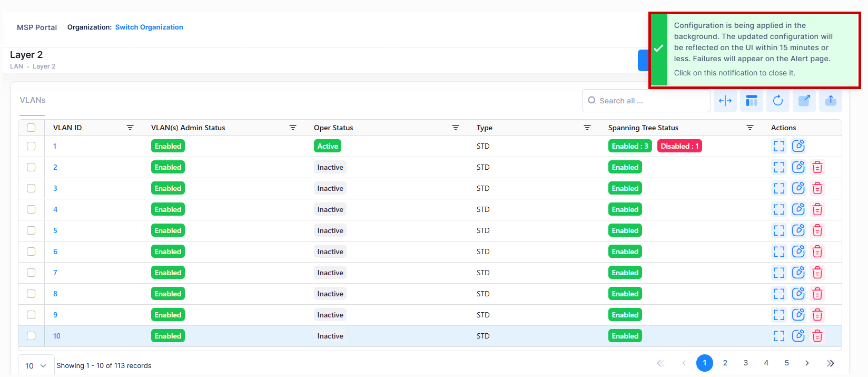Open the VLAN ID 4 link
This screenshot has height=377, width=868.
55,209
